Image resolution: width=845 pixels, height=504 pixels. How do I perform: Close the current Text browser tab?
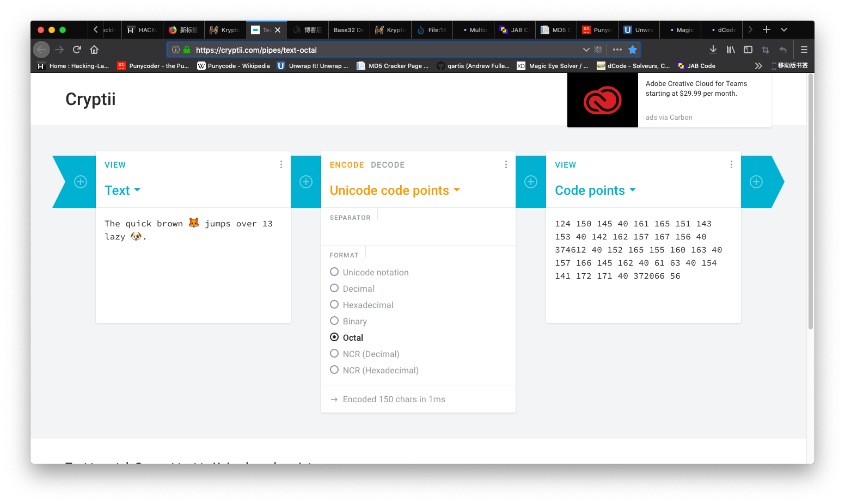(278, 30)
